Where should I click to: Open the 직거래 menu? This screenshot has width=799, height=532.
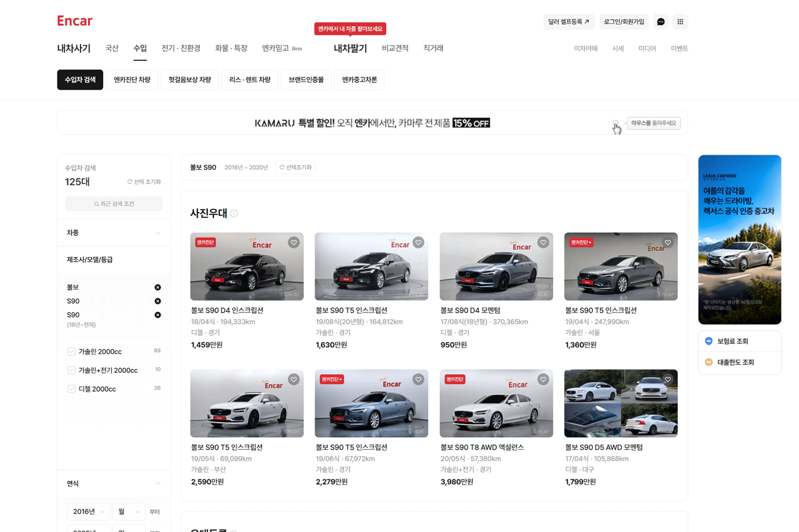tap(433, 48)
